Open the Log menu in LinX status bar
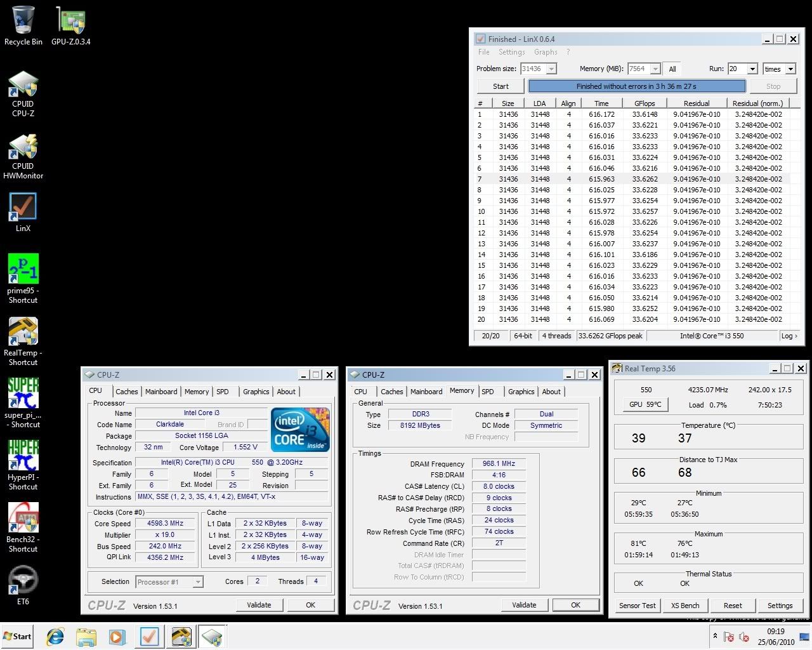The height and width of the screenshot is (650, 812). [x=789, y=336]
